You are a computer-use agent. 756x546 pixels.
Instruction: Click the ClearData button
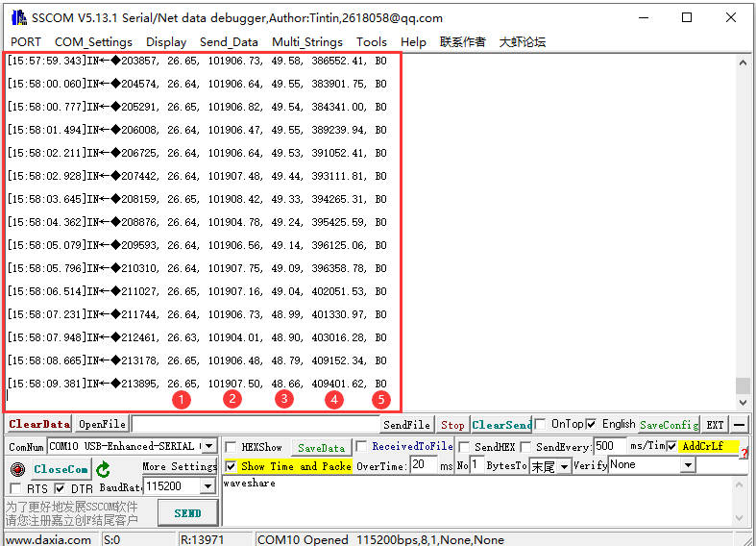point(39,424)
